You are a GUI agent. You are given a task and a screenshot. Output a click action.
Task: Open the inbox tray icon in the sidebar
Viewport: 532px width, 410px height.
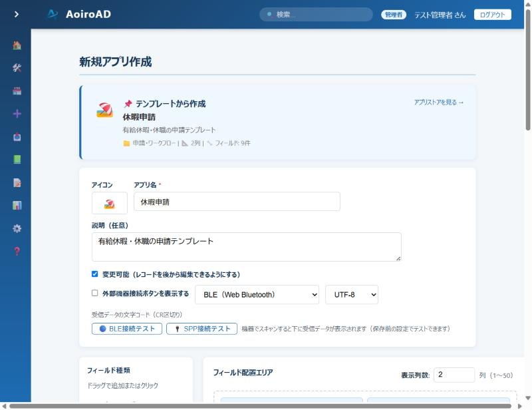17,137
